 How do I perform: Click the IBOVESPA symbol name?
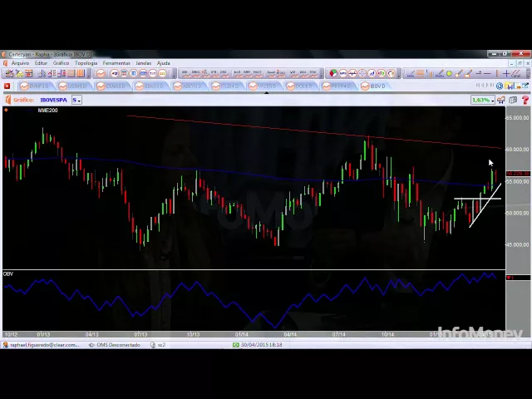(x=53, y=100)
